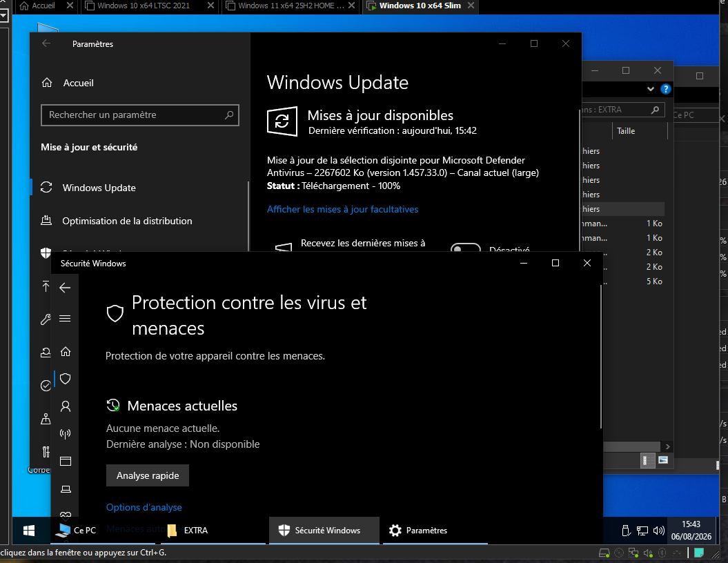This screenshot has width=728, height=563.
Task: Expand the Explorer ribbon with chevron arrow
Action: coord(651,89)
